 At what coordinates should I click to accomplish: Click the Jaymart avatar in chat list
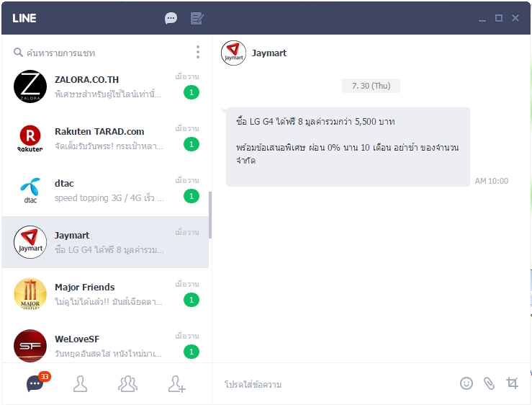[30, 242]
